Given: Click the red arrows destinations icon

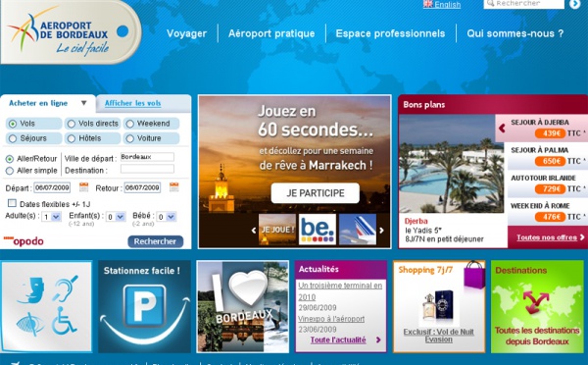Looking at the screenshot, I should pyautogui.click(x=535, y=301).
